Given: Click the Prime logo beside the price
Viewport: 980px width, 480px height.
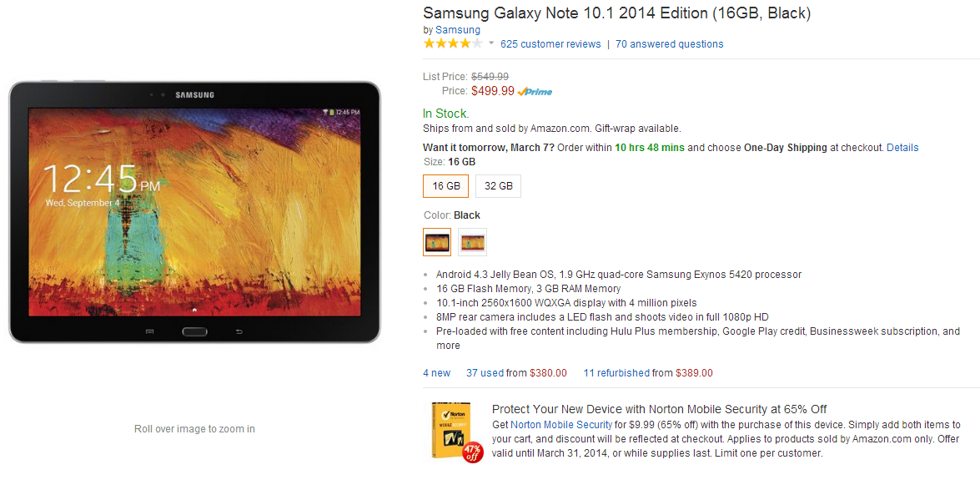Looking at the screenshot, I should click(535, 92).
